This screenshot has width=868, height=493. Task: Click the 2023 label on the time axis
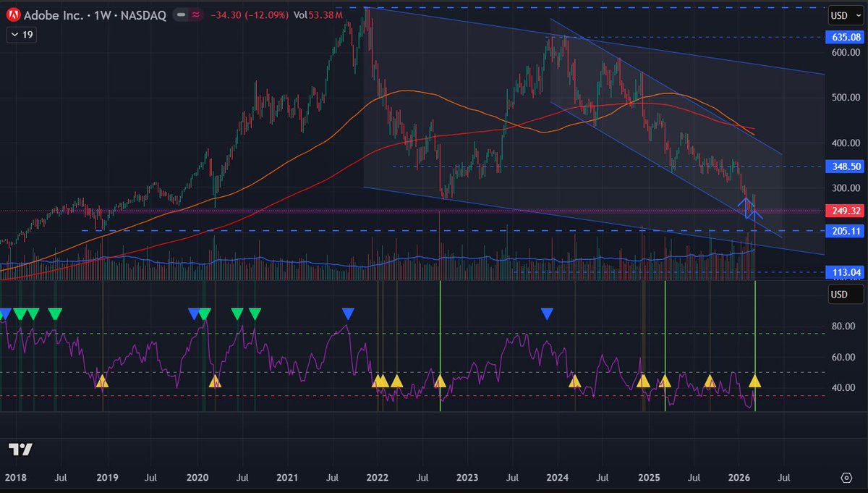pos(468,478)
